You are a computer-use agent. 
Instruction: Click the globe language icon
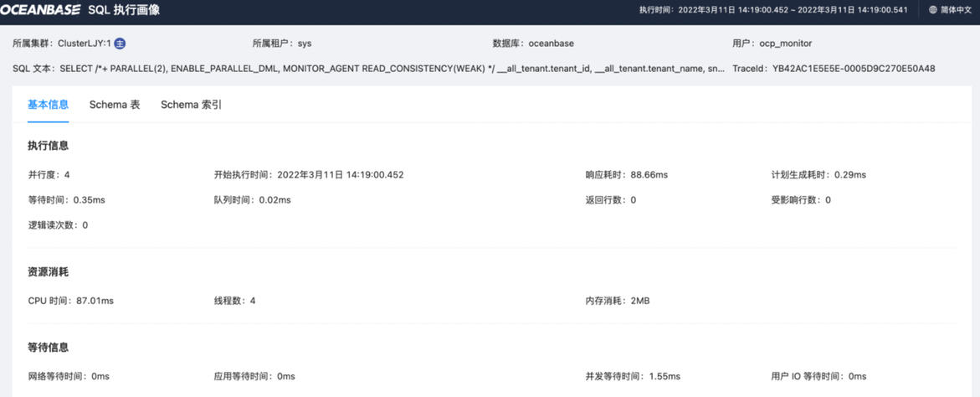coord(933,9)
